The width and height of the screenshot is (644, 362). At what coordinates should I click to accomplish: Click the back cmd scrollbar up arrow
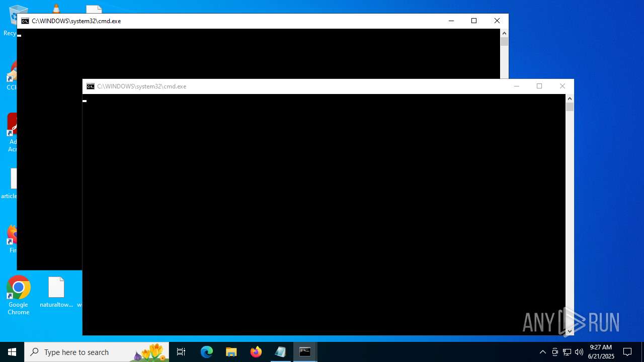coord(504,33)
